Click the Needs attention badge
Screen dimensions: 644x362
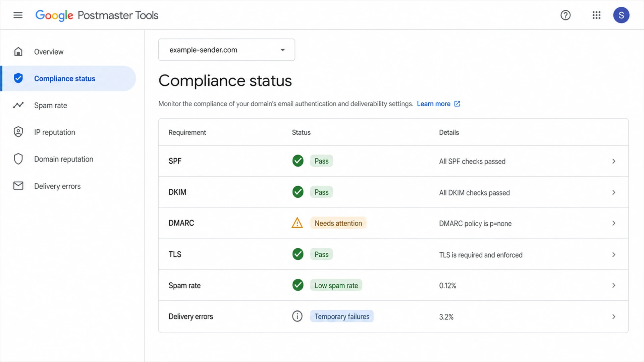[338, 223]
